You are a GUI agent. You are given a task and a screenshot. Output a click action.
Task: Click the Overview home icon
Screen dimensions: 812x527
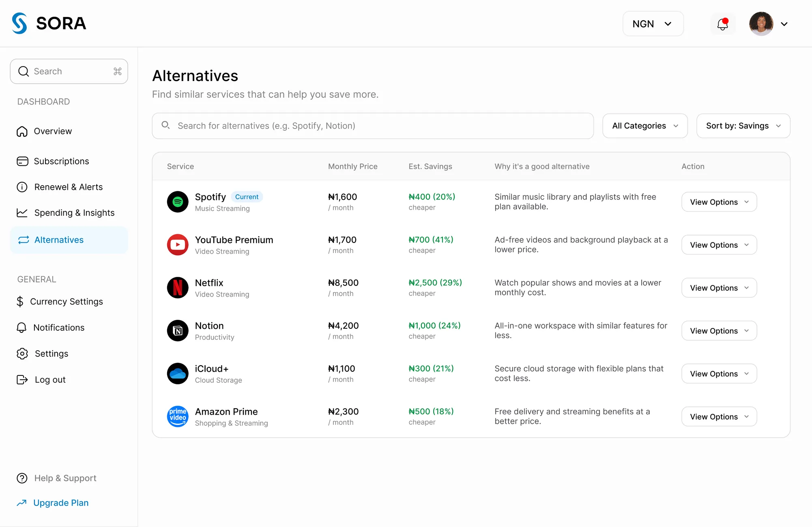pos(22,131)
